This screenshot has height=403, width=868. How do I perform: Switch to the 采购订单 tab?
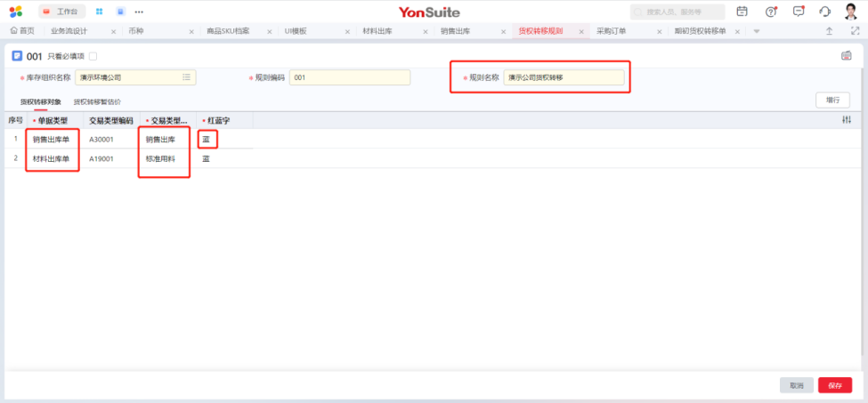click(x=612, y=30)
